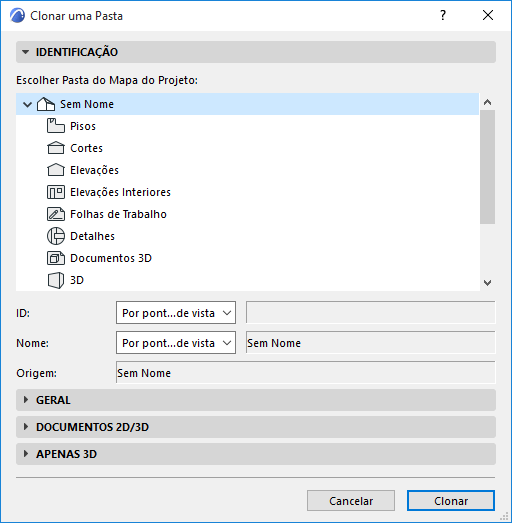Screen dimensions: 512x523
Task: Click the Cancelar button
Action: pos(351,500)
